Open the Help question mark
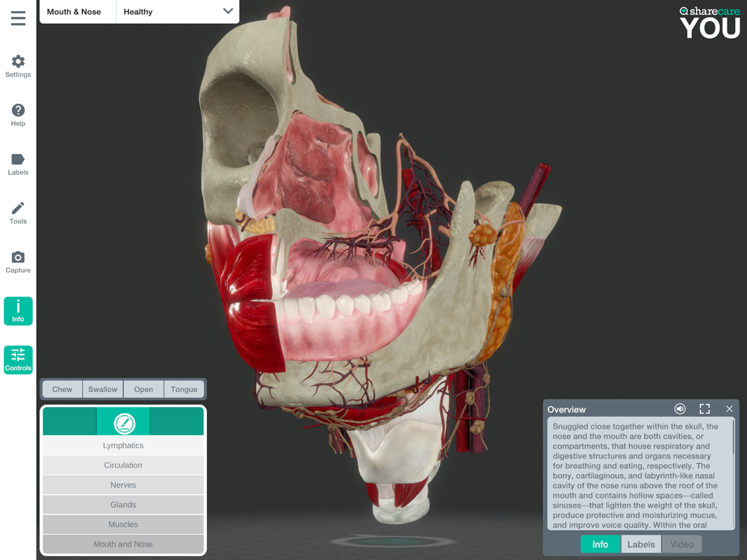The image size is (747, 560). coord(18,115)
